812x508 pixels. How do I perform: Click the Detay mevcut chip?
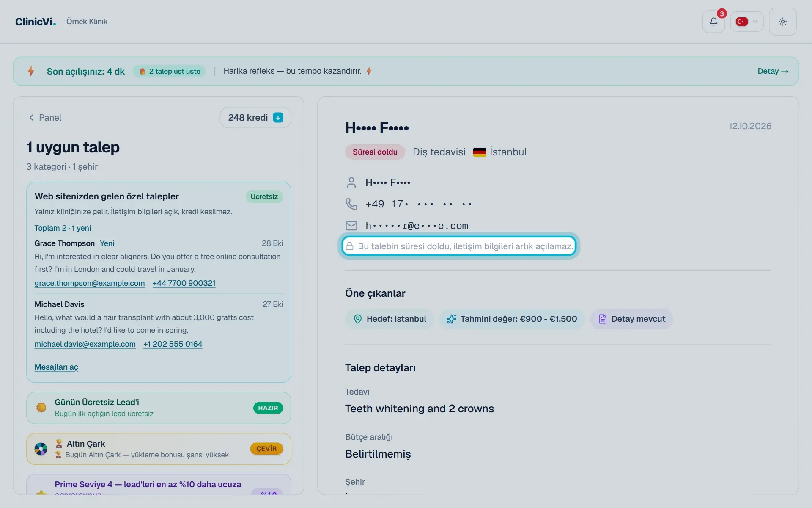631,319
